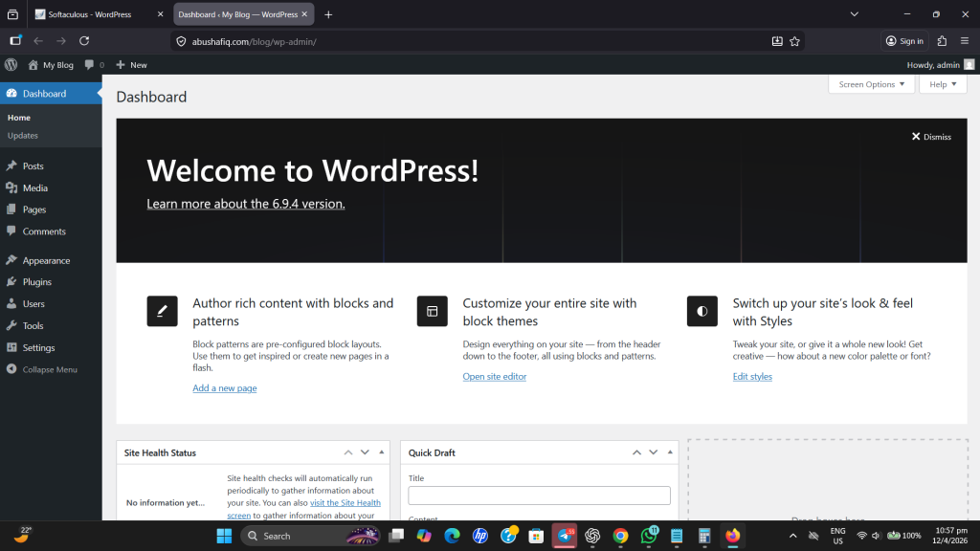The width and height of the screenshot is (980, 551).
Task: Open a new browser tab
Action: [328, 14]
